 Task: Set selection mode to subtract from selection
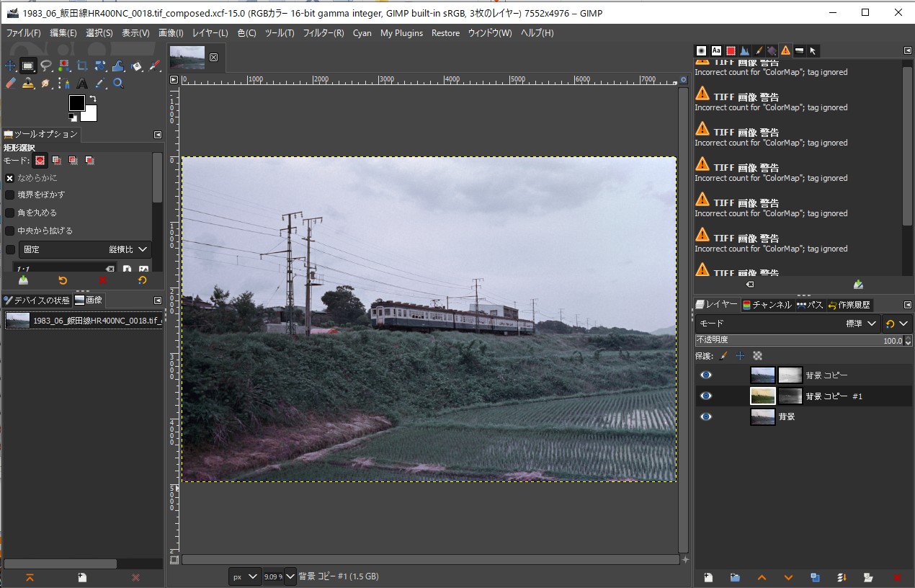click(73, 160)
